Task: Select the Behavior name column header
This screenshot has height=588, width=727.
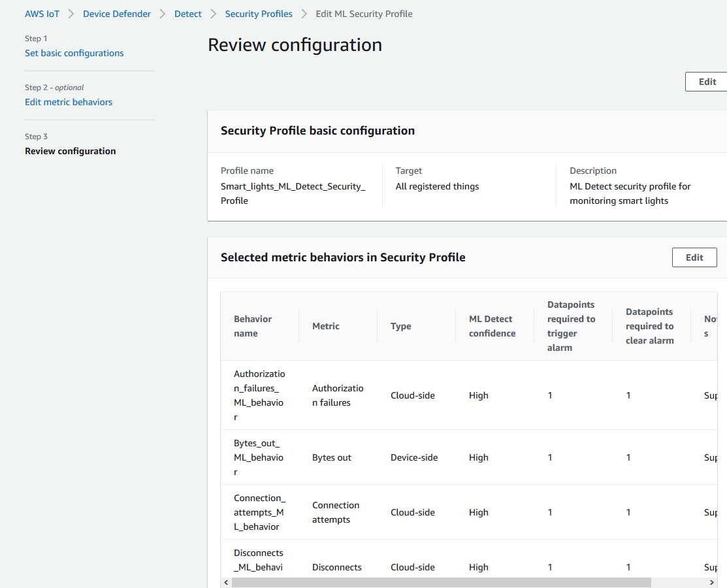Action: [253, 326]
